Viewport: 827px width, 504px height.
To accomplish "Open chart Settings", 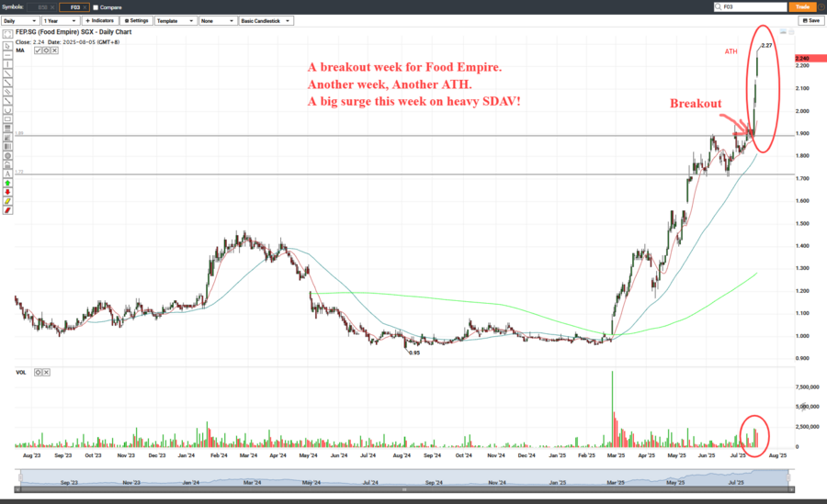I will (137, 21).
